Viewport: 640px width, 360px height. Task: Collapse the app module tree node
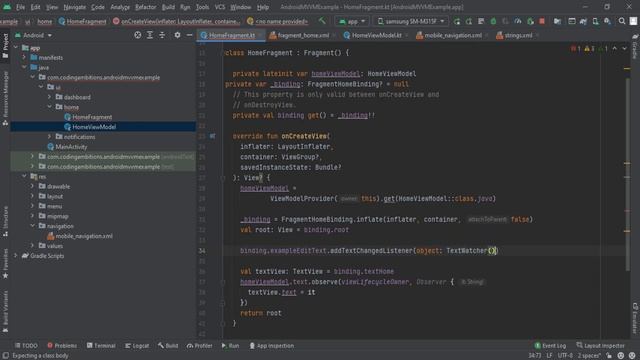pos(16,48)
